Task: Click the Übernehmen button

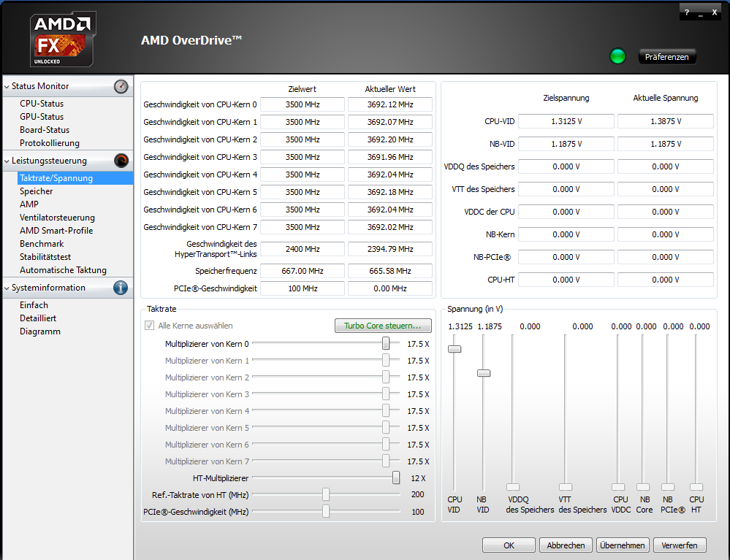Action: point(623,545)
